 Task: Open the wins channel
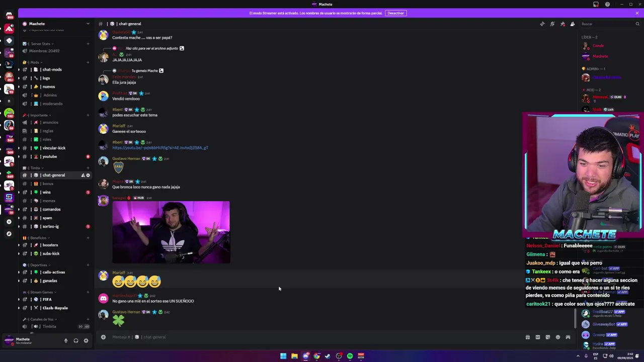[x=55, y=192]
